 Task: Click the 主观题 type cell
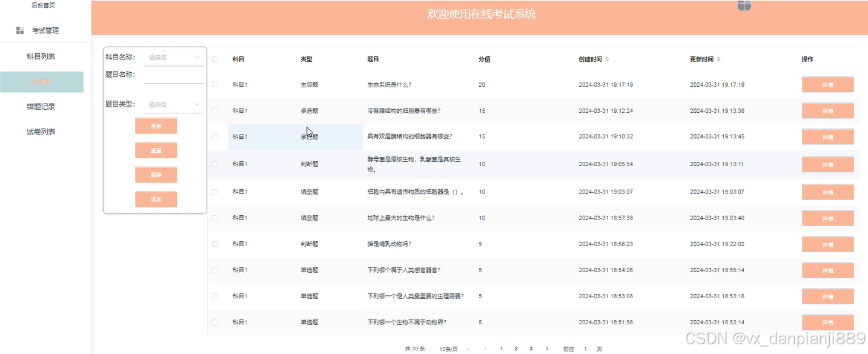coord(310,85)
